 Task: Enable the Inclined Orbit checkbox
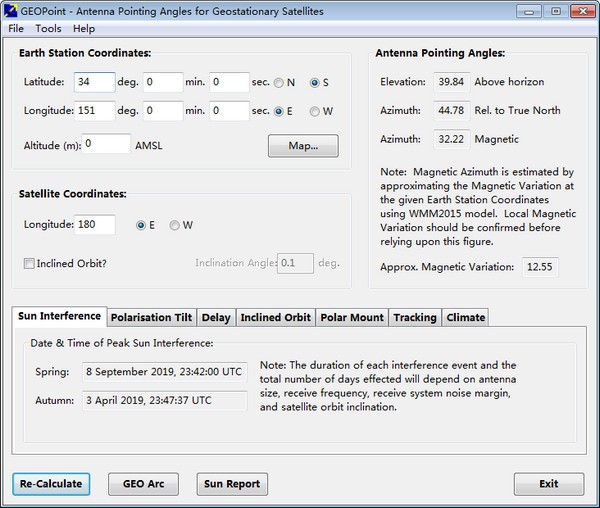[29, 263]
